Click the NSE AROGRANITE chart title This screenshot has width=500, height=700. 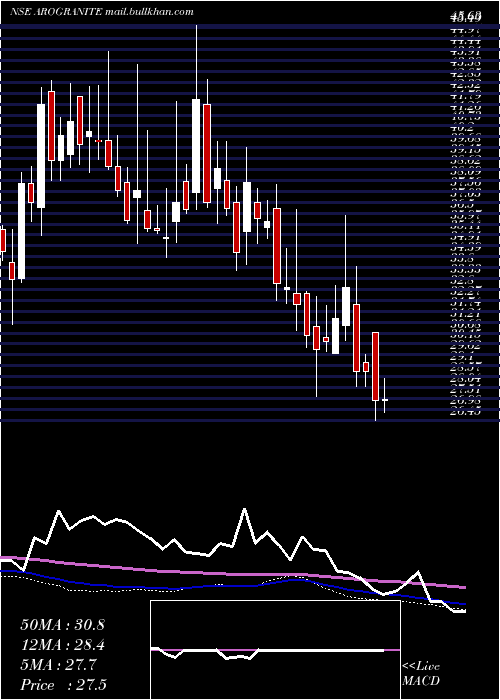[x=56, y=12]
